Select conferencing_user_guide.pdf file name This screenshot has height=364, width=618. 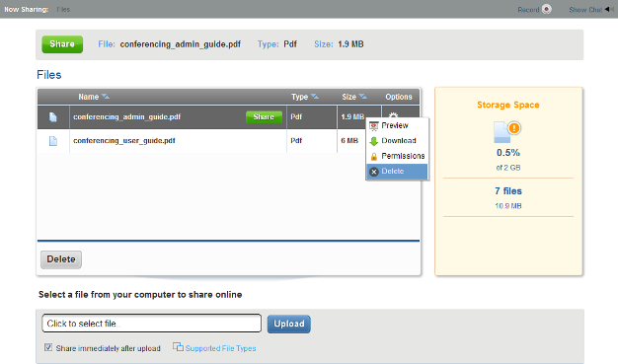pyautogui.click(x=124, y=141)
